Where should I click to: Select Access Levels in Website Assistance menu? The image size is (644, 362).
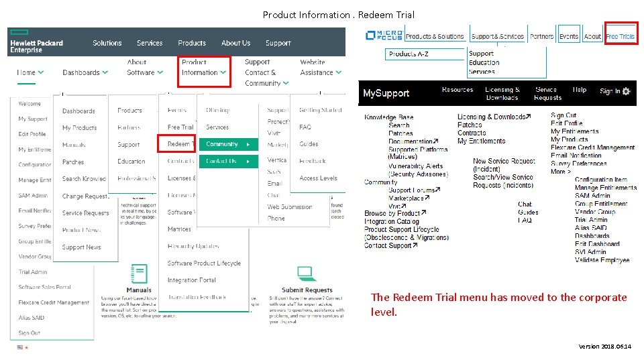coord(318,178)
